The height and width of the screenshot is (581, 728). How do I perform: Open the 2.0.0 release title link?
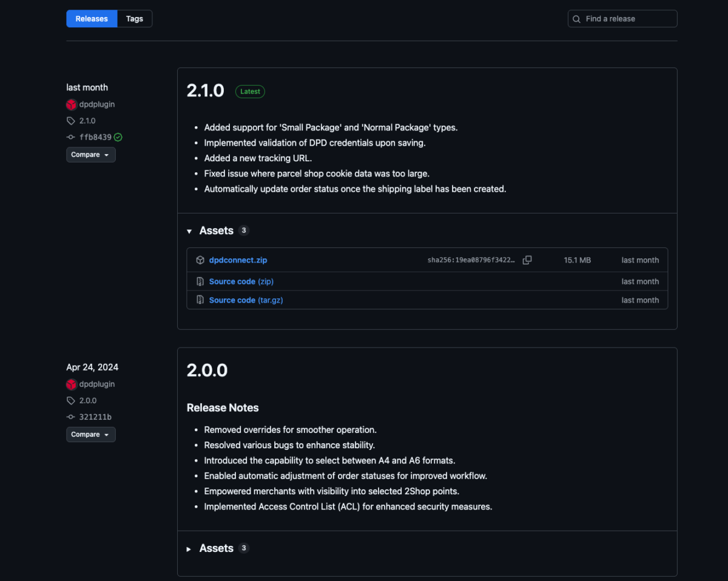(x=207, y=371)
